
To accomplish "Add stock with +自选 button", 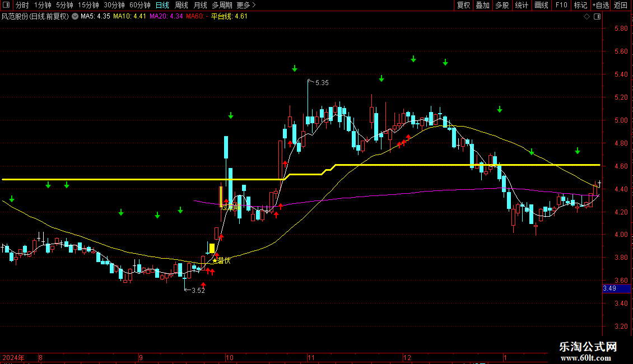I will [x=601, y=5].
